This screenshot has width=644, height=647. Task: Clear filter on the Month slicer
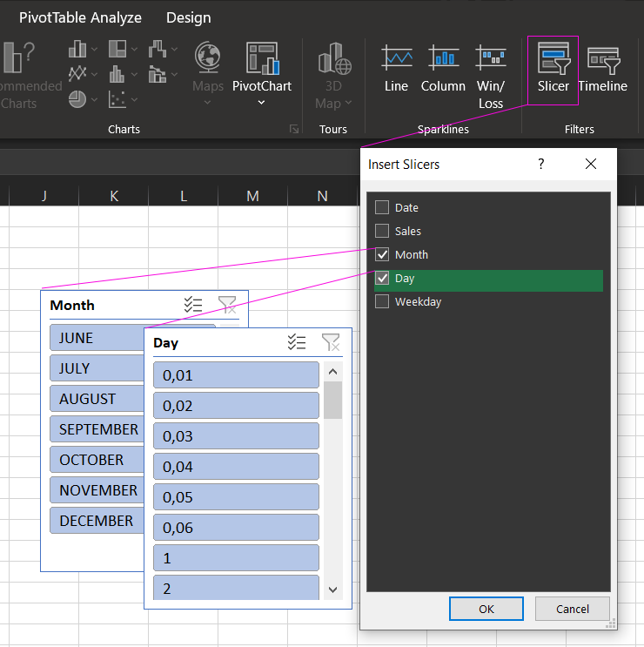click(227, 305)
